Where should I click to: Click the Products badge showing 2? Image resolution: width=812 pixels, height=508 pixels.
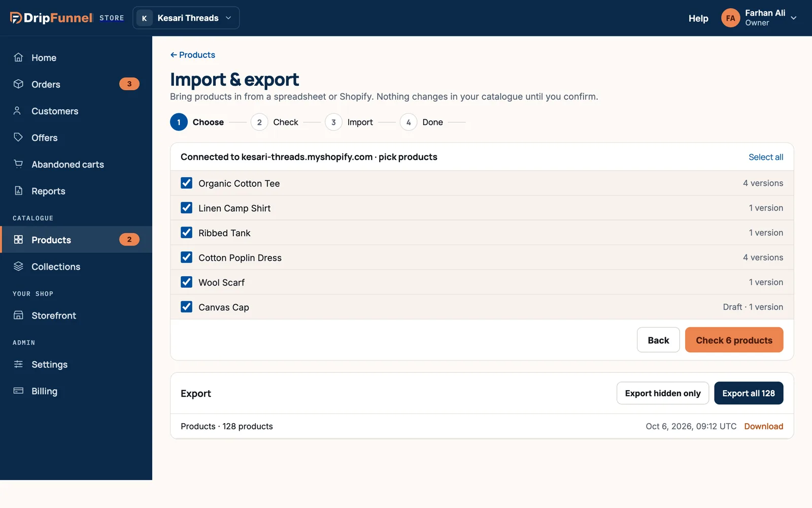129,239
